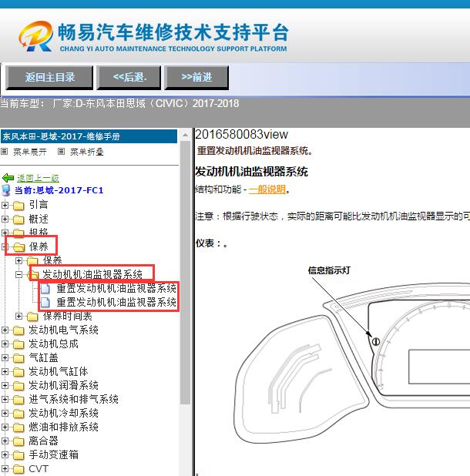Click the icon beside 菜单展开

pos(5,151)
